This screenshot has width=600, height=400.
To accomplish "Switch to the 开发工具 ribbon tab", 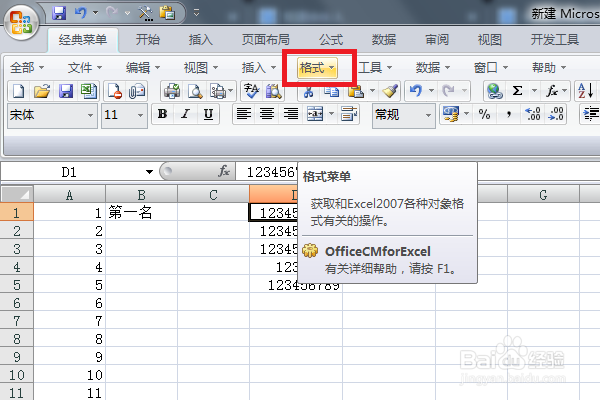I will [x=554, y=39].
